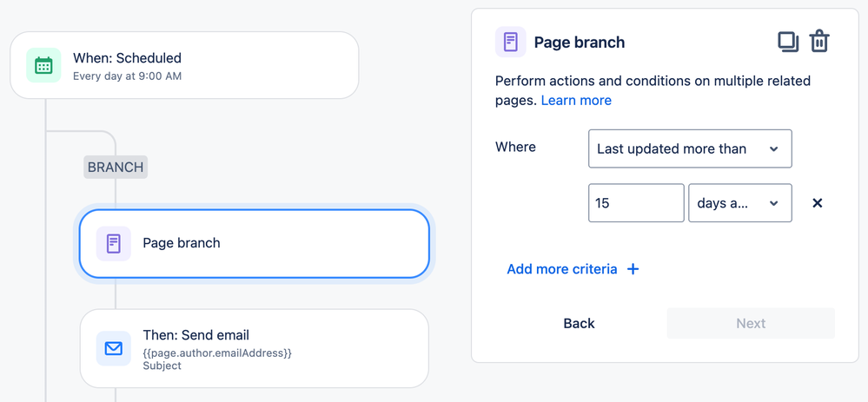Click the purple page icon in Page branch node
868x402 pixels.
pos(114,243)
